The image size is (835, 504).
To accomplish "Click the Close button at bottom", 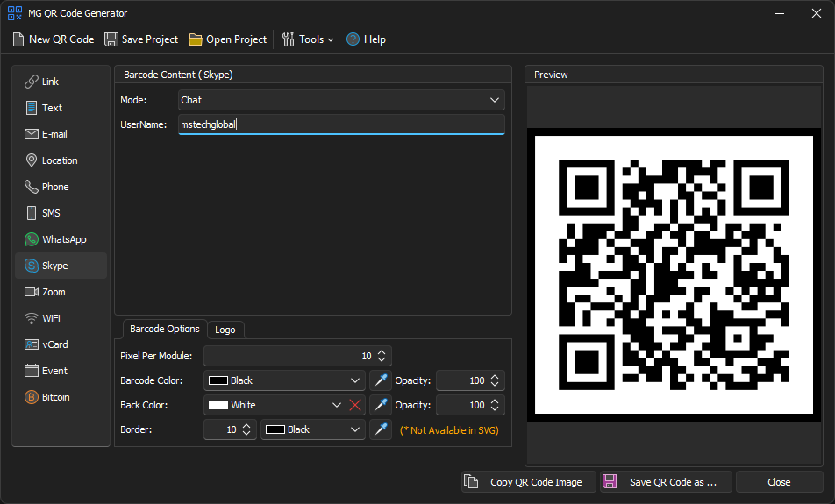I will click(779, 482).
